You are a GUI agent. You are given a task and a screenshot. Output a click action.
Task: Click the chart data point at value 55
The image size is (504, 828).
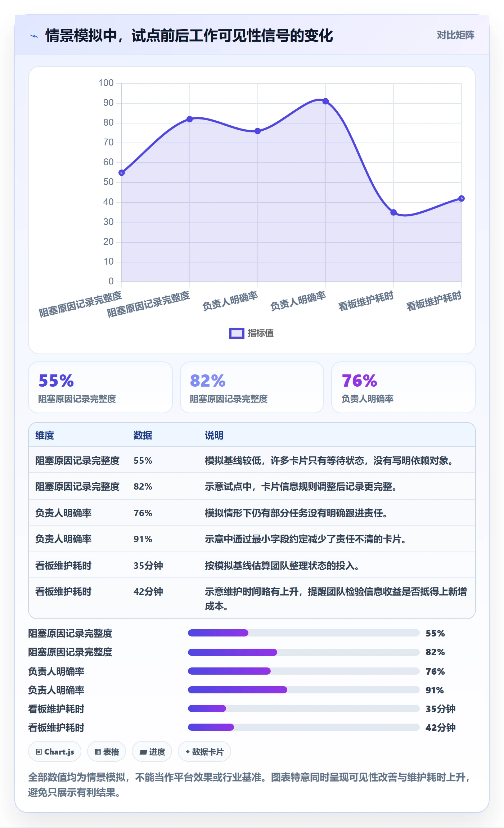tap(122, 173)
